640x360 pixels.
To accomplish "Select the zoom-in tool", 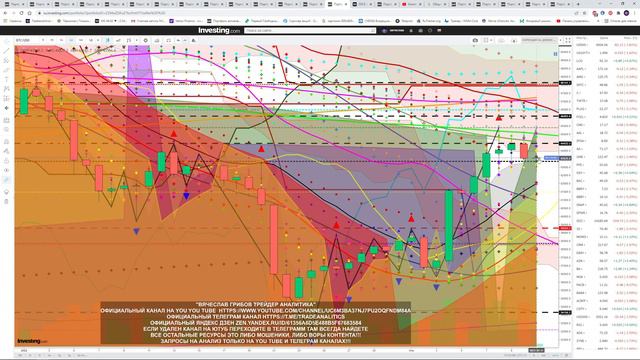I will 7,130.
